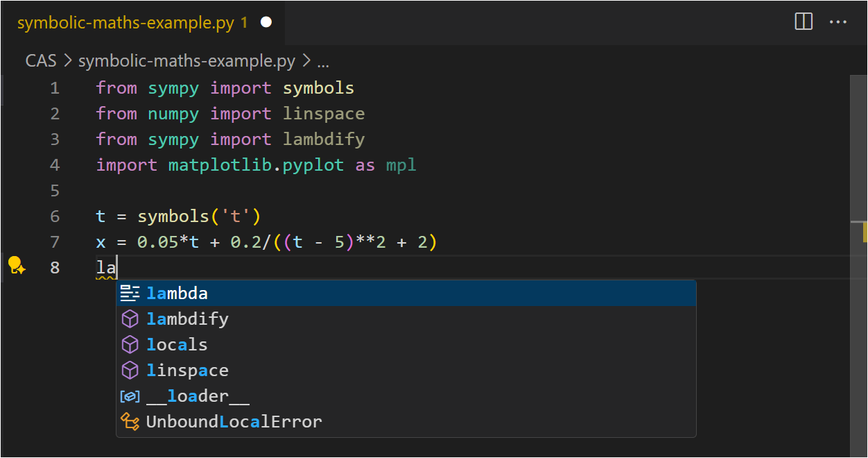Click the problem count 1 on the tab

pyautogui.click(x=244, y=22)
